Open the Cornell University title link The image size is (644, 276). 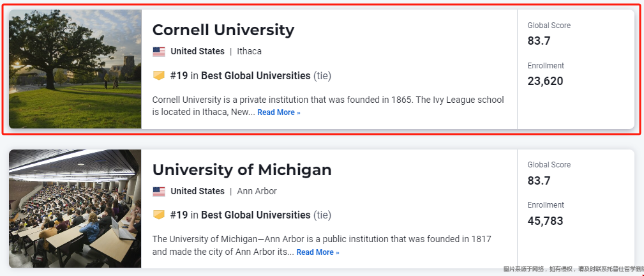[223, 30]
